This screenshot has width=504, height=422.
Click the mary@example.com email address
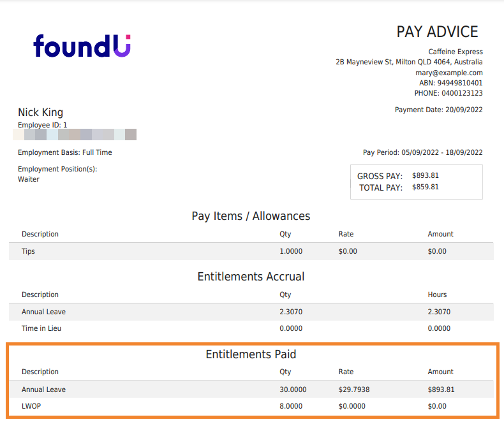pos(448,73)
